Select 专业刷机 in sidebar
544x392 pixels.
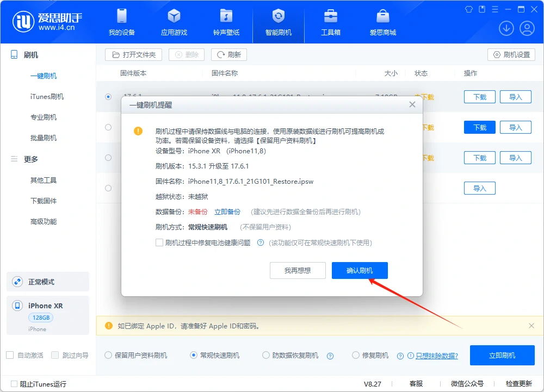tap(44, 117)
